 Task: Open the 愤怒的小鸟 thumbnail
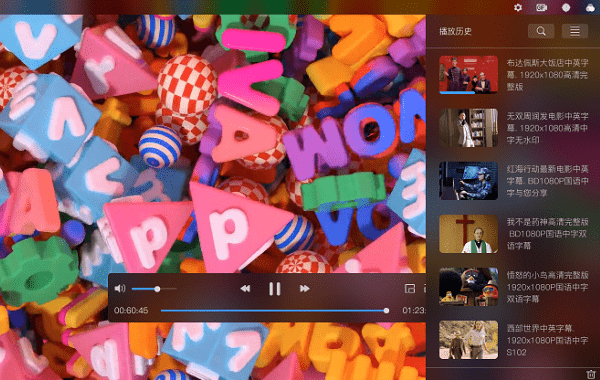[x=468, y=287]
